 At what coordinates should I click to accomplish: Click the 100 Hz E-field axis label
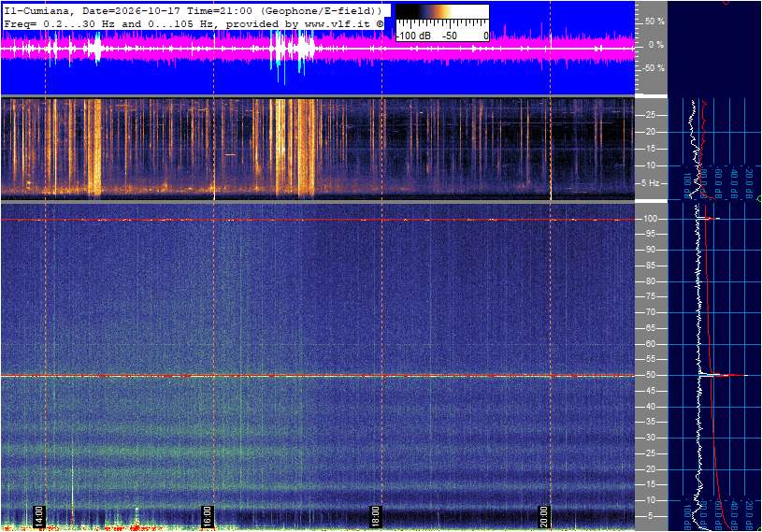tap(651, 219)
